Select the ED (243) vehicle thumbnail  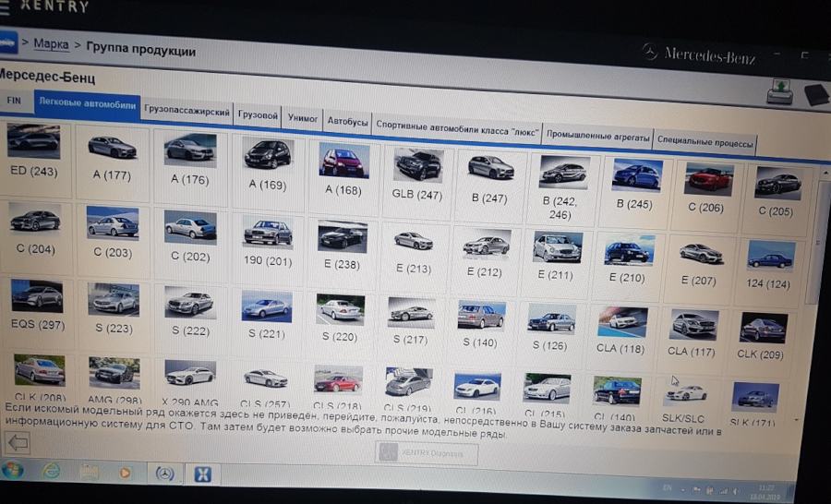point(33,152)
